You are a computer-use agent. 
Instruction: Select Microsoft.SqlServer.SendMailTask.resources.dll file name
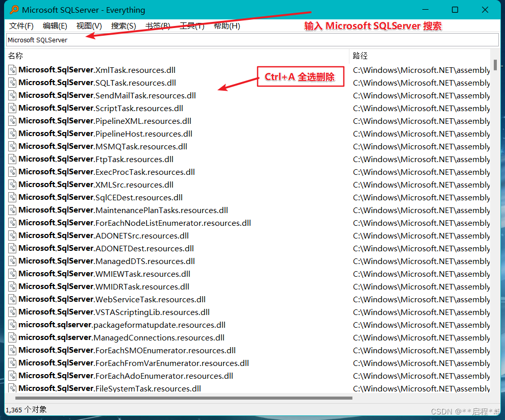[x=107, y=96]
